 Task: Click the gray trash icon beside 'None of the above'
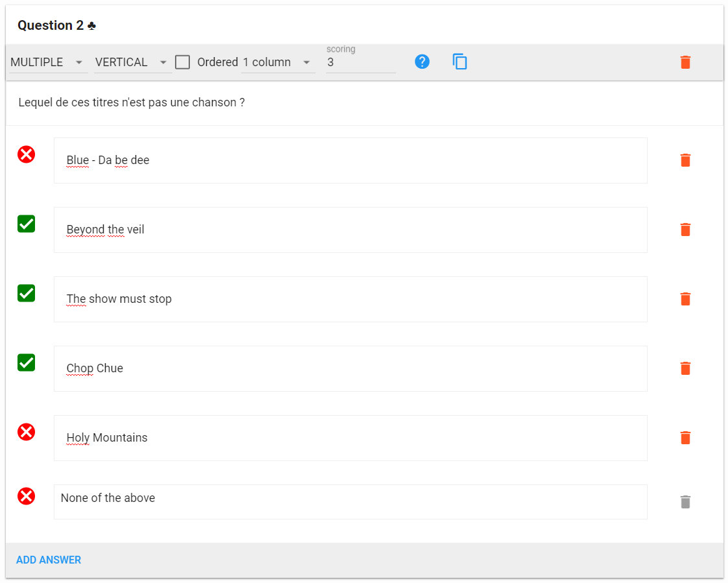click(x=685, y=502)
